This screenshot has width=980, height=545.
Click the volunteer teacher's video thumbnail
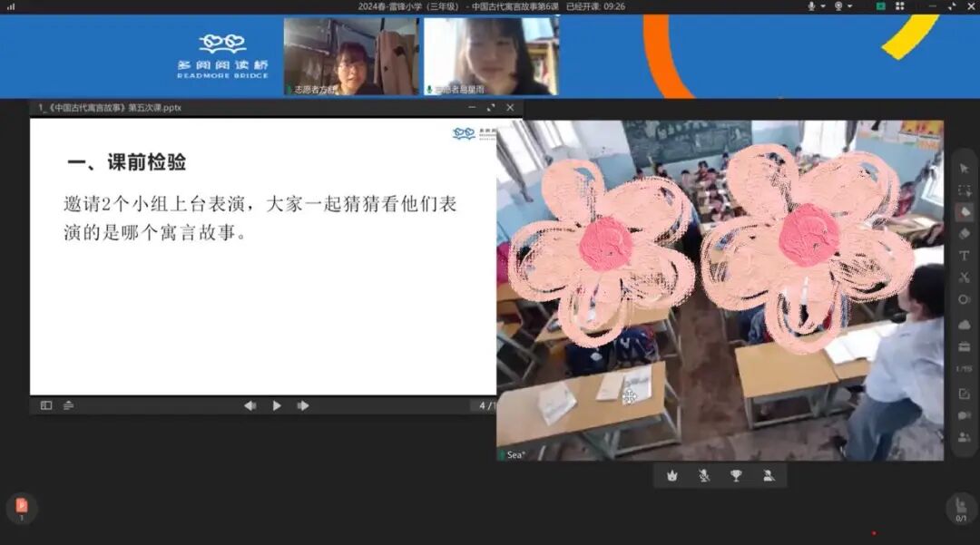click(349, 55)
